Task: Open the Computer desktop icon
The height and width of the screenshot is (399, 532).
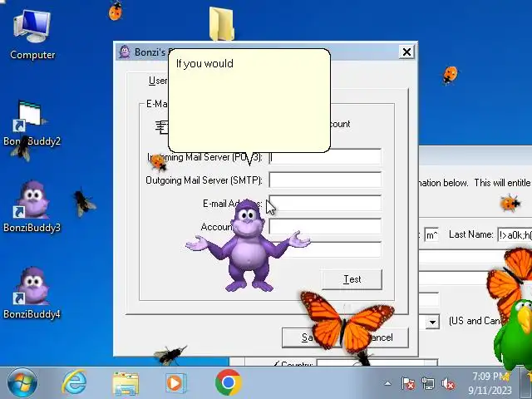Action: pyautogui.click(x=32, y=34)
